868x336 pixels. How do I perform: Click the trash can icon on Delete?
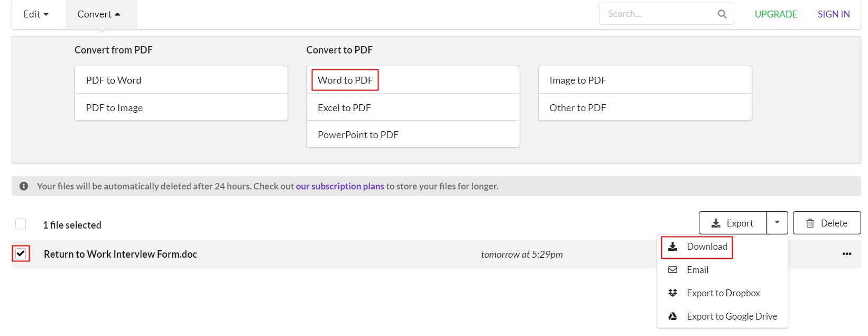[810, 223]
